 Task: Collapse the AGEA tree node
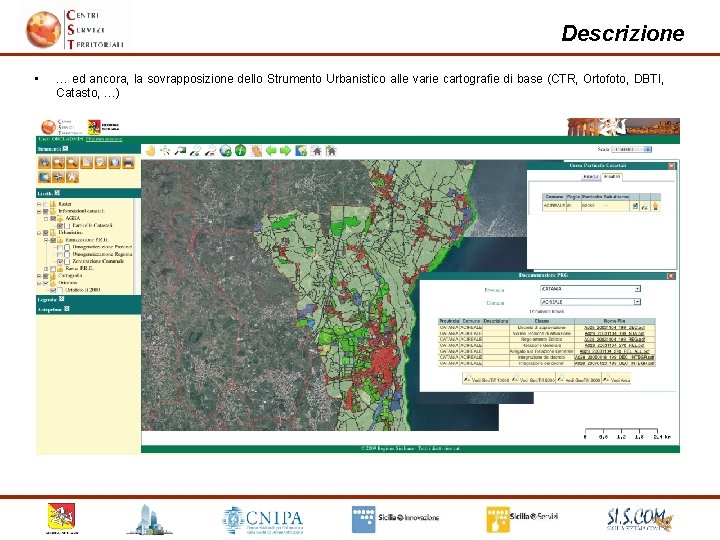(x=46, y=219)
